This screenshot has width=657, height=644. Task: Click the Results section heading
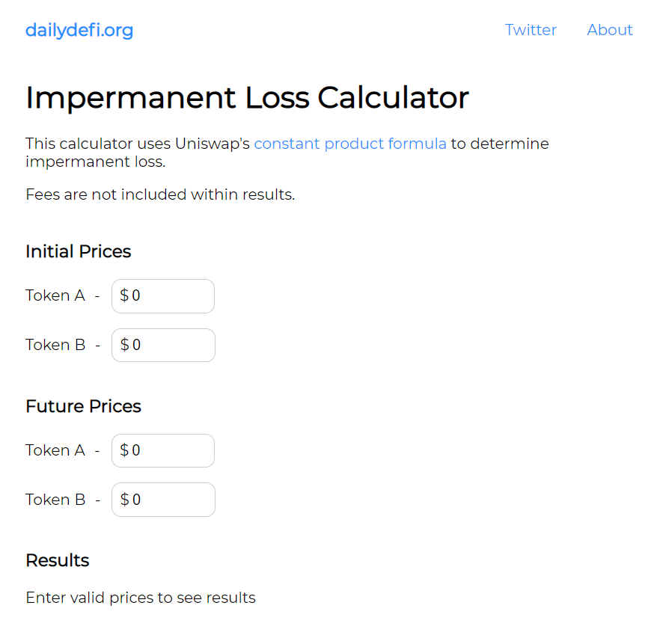tap(57, 560)
